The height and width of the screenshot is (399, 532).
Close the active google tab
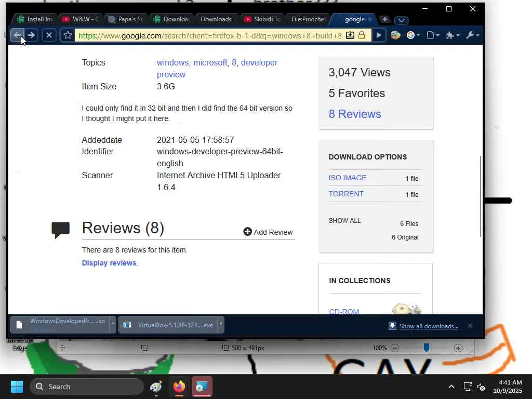[370, 19]
